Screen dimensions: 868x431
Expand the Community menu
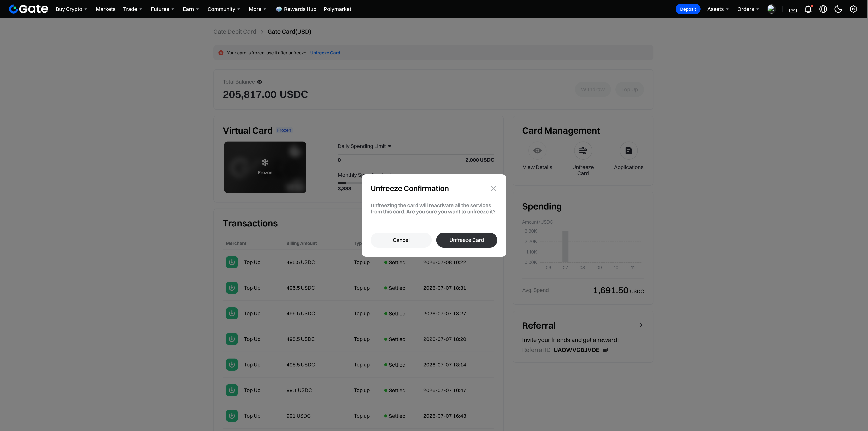(224, 9)
